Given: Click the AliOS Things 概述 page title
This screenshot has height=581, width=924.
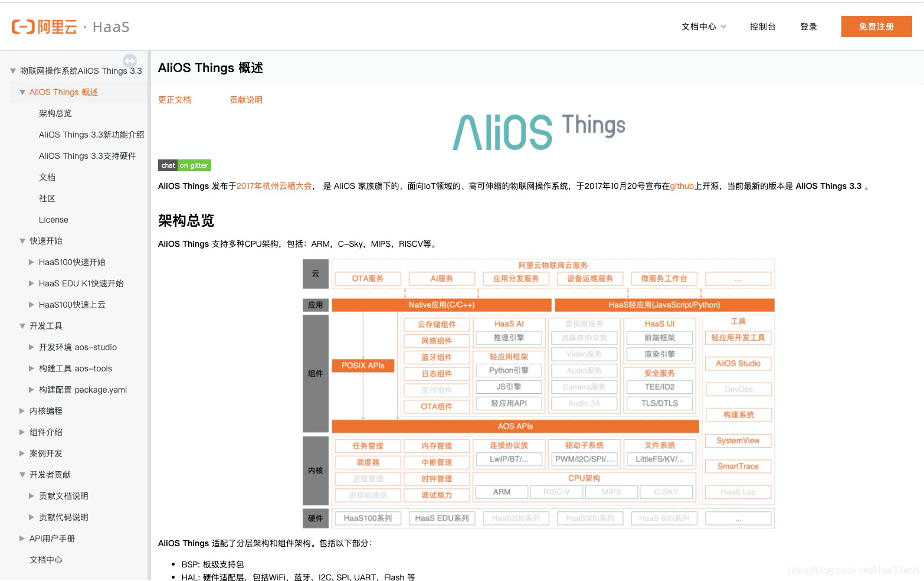Looking at the screenshot, I should pos(211,68).
